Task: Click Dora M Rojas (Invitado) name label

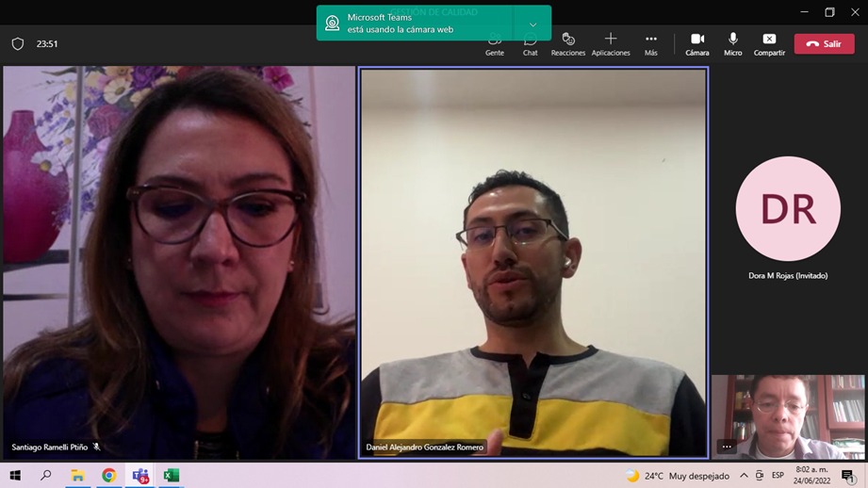Action: coord(788,275)
